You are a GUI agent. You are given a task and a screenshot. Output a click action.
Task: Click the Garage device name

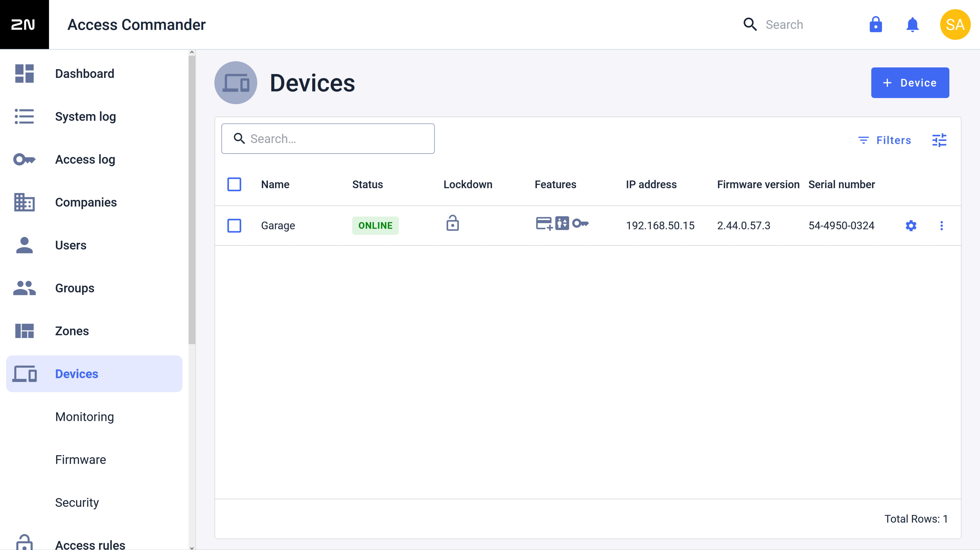pos(278,226)
